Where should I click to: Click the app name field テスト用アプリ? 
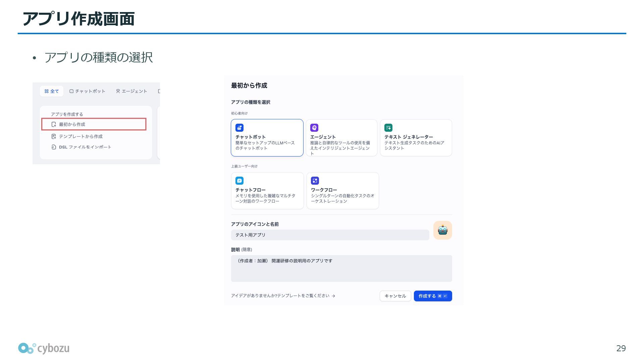(x=330, y=235)
